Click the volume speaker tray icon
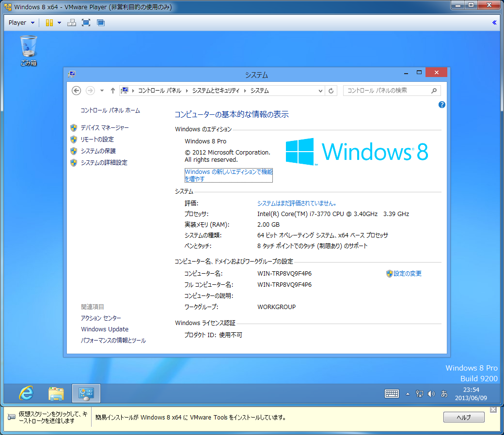The width and height of the screenshot is (504, 435). (x=431, y=393)
